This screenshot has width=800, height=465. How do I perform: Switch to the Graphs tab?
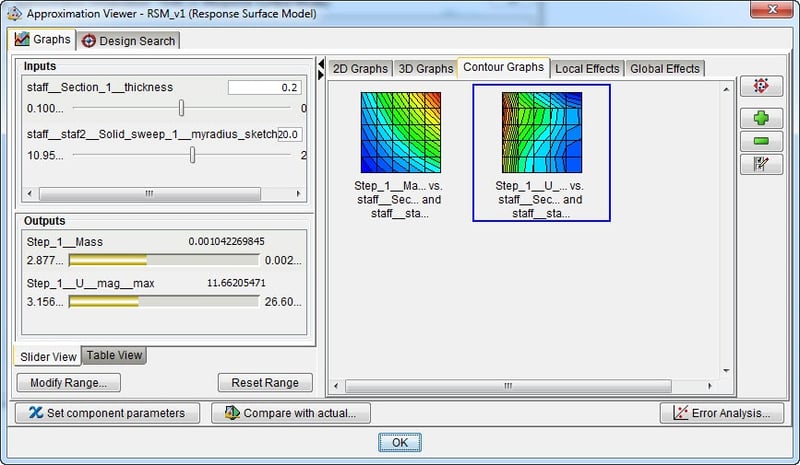point(43,39)
